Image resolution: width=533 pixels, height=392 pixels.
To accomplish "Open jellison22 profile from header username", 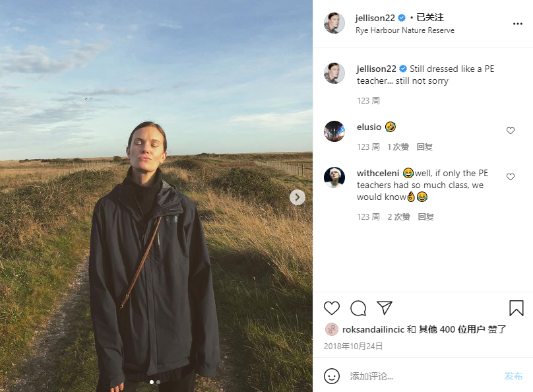I will (375, 18).
